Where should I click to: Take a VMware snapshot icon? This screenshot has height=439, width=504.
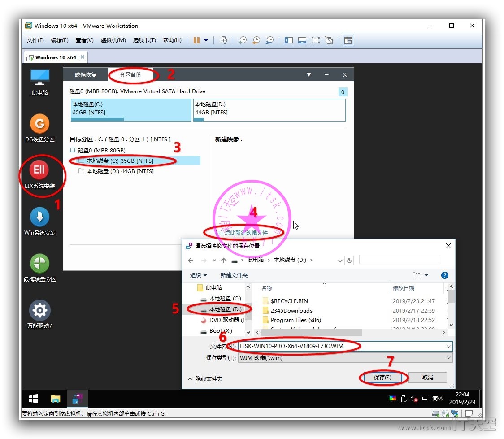click(243, 40)
